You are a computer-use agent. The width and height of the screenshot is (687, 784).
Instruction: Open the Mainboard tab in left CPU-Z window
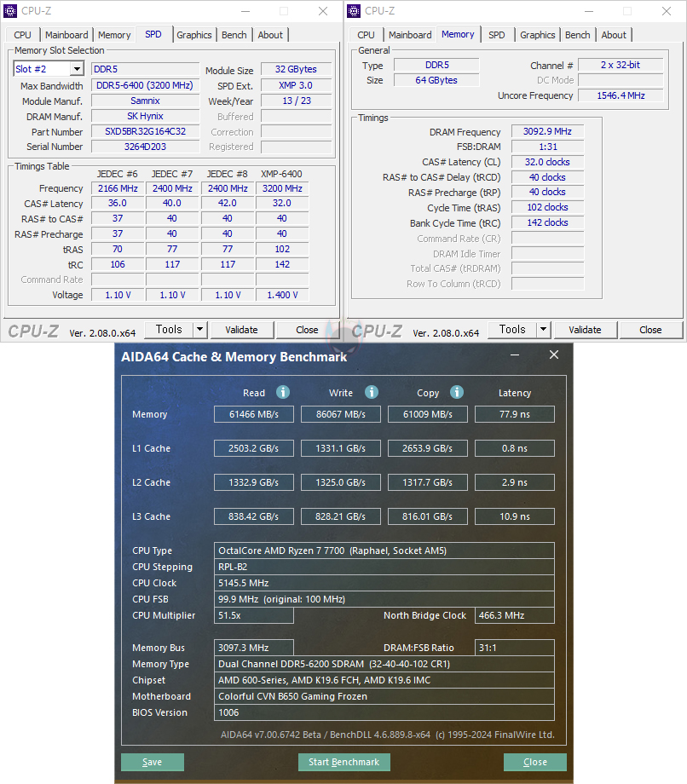[x=66, y=35]
